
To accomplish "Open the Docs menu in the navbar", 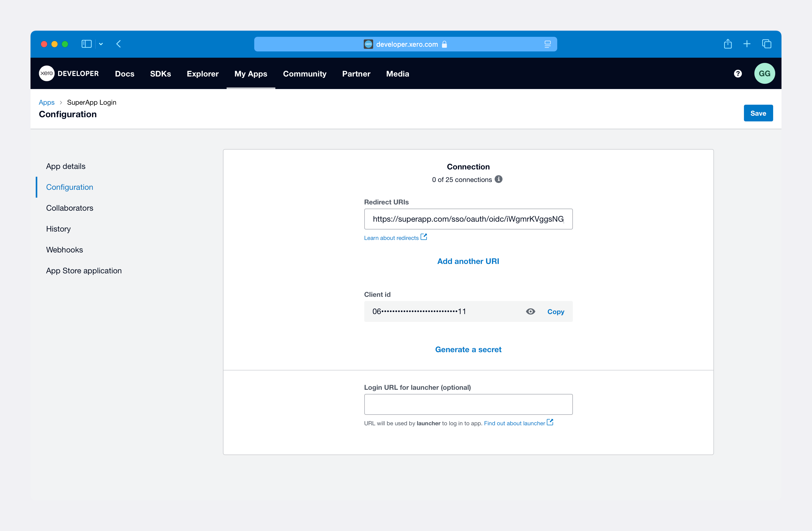I will (x=125, y=73).
